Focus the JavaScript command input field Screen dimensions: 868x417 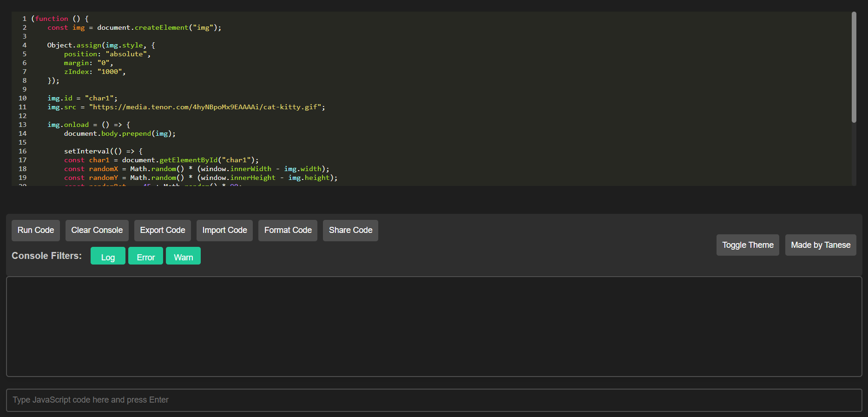[x=434, y=400]
